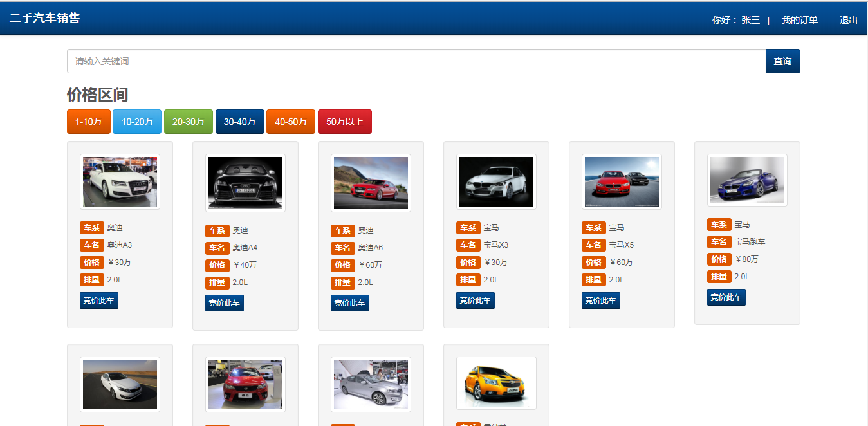Viewport: 868px width, 426px height.
Task: Open the red 奥迪A6 photo
Action: pyautogui.click(x=371, y=183)
